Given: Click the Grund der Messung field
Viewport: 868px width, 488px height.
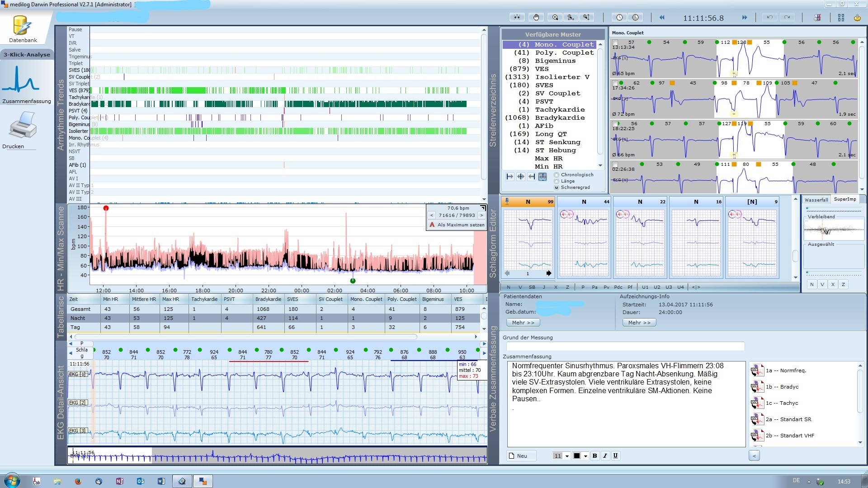Looking at the screenshot, I should [x=625, y=347].
